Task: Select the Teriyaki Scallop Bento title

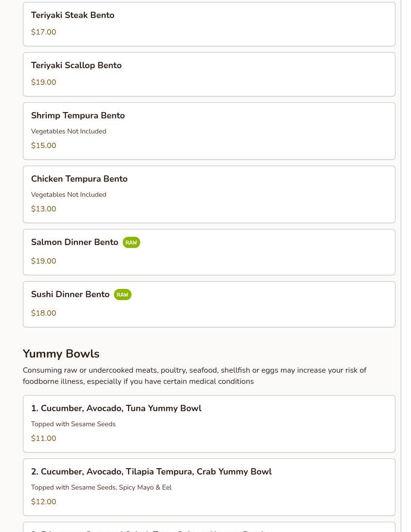Action: (x=76, y=66)
